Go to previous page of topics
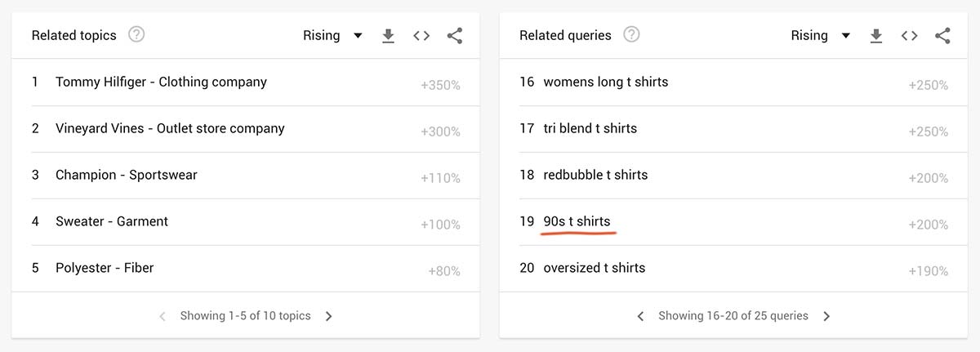This screenshot has height=352, width=980. pyautogui.click(x=162, y=316)
